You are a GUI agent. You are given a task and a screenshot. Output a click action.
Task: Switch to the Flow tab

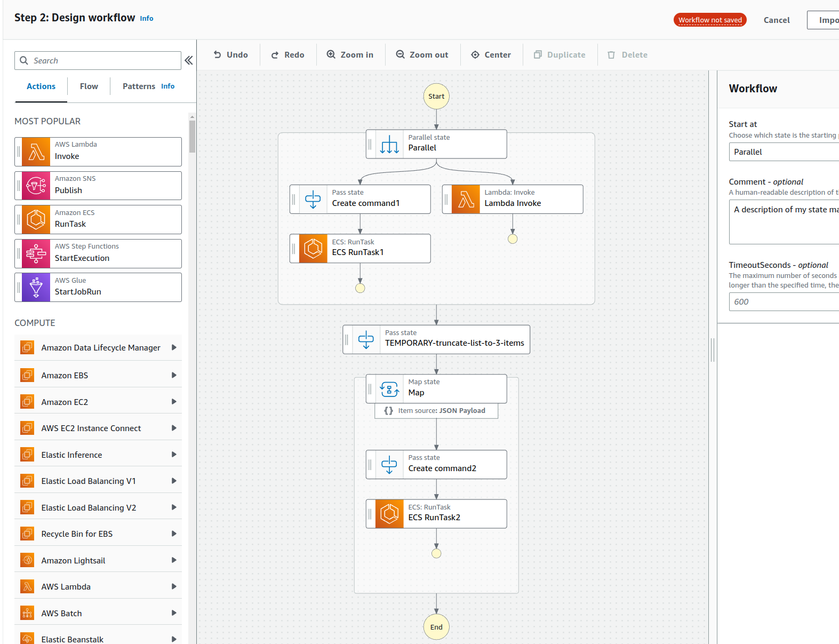click(89, 86)
